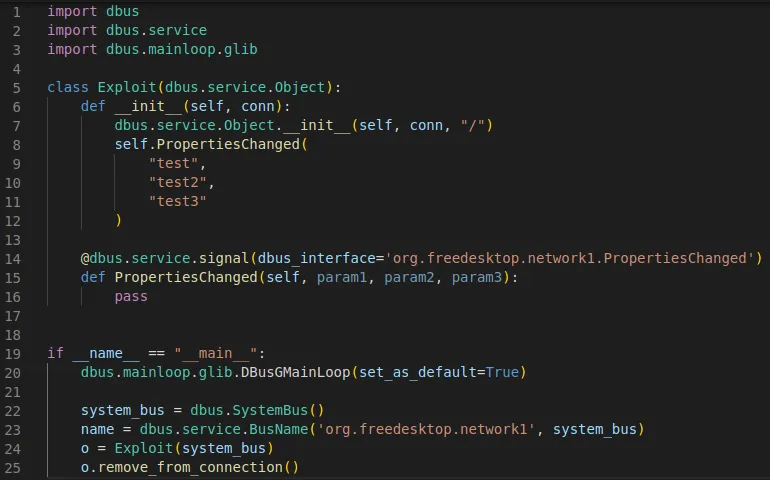Click 'PropertiesChanged' in def on line 15
The height and width of the screenshot is (480, 770).
(186, 278)
